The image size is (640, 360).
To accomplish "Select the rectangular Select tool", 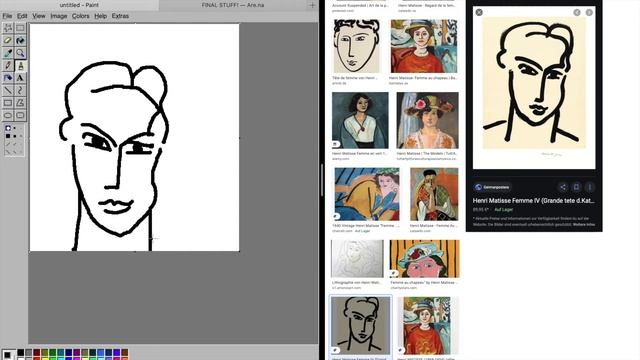I will pyautogui.click(x=20, y=28).
